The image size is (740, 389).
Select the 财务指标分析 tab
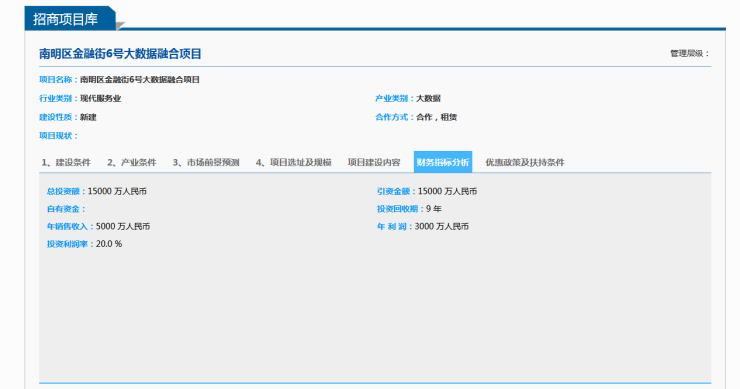443,162
